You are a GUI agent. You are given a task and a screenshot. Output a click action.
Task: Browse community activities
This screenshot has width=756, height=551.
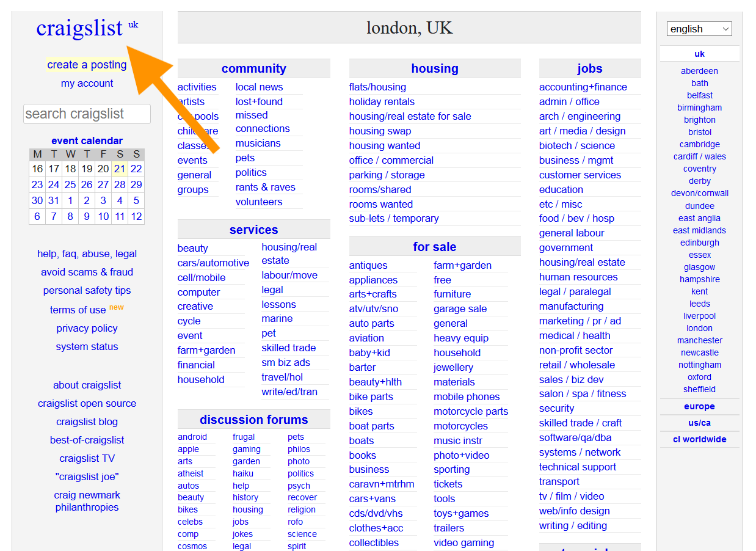tap(197, 87)
